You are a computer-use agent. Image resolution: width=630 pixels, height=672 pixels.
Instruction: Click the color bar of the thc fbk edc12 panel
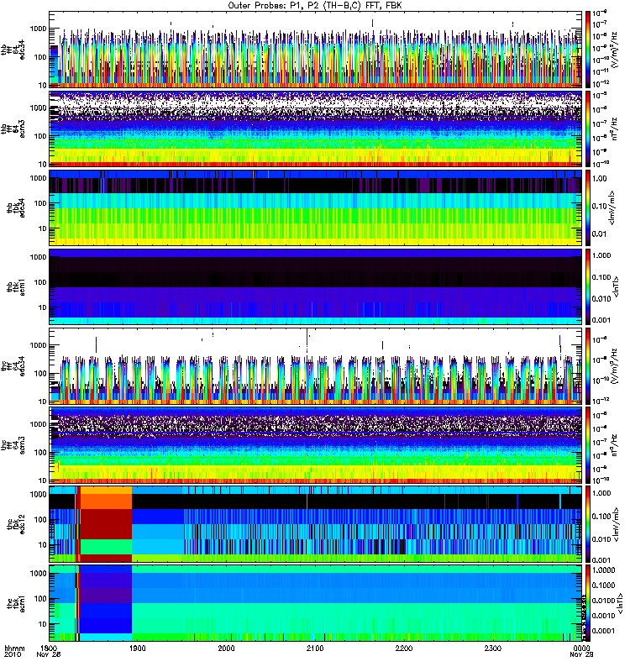[x=587, y=524]
